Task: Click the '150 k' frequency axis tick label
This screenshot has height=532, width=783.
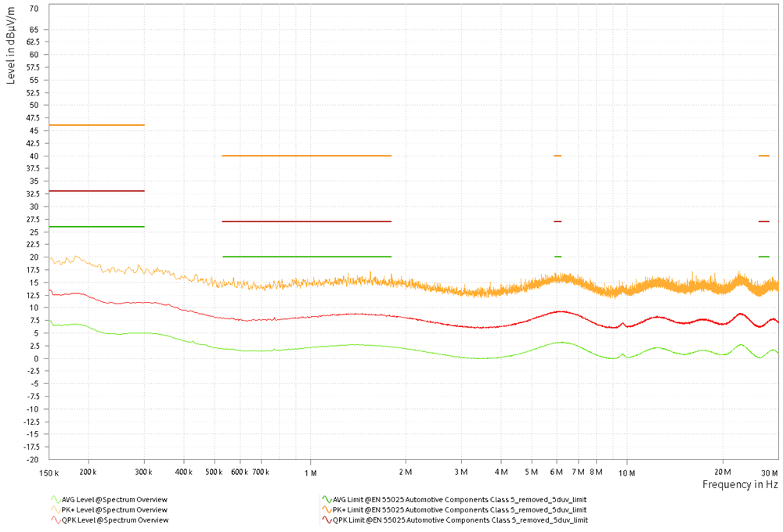Action: tap(49, 473)
